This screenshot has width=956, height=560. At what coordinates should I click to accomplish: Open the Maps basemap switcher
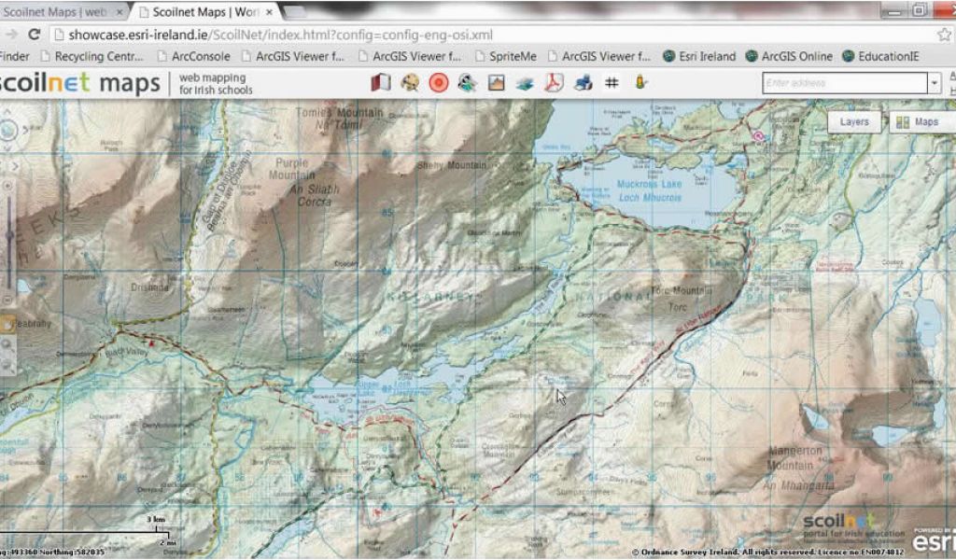click(x=920, y=122)
